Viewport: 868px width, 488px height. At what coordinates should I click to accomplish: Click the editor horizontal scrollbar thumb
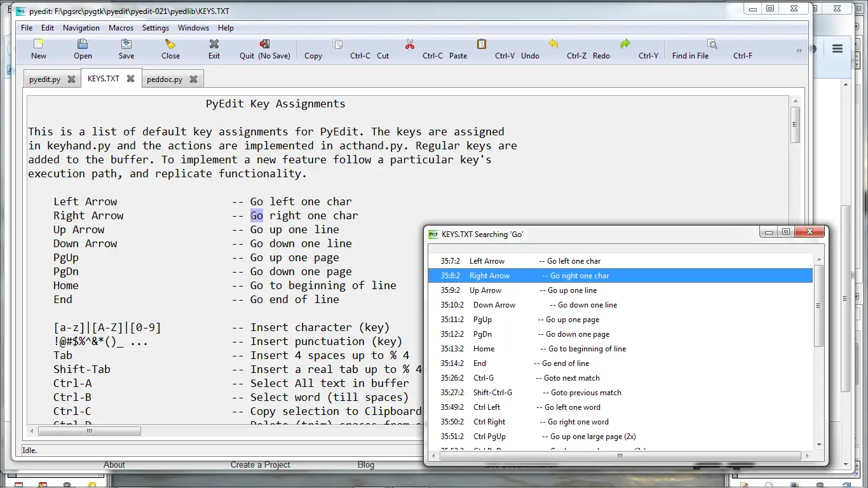[89, 431]
